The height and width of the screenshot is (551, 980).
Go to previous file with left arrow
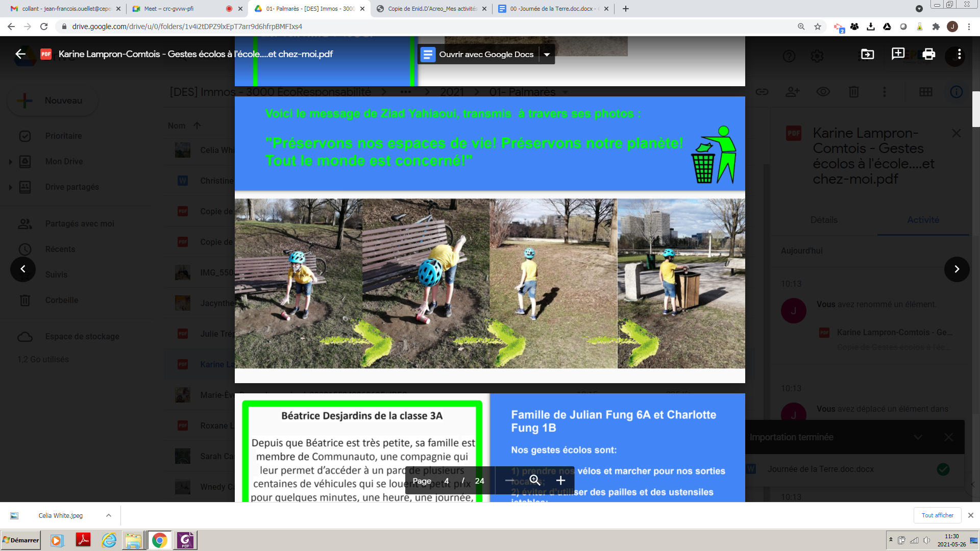pos(23,269)
